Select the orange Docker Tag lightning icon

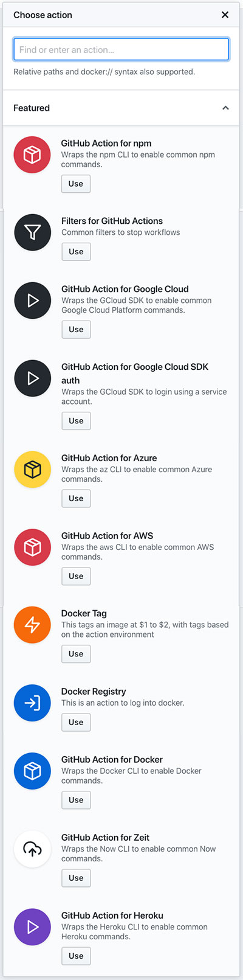(32, 625)
